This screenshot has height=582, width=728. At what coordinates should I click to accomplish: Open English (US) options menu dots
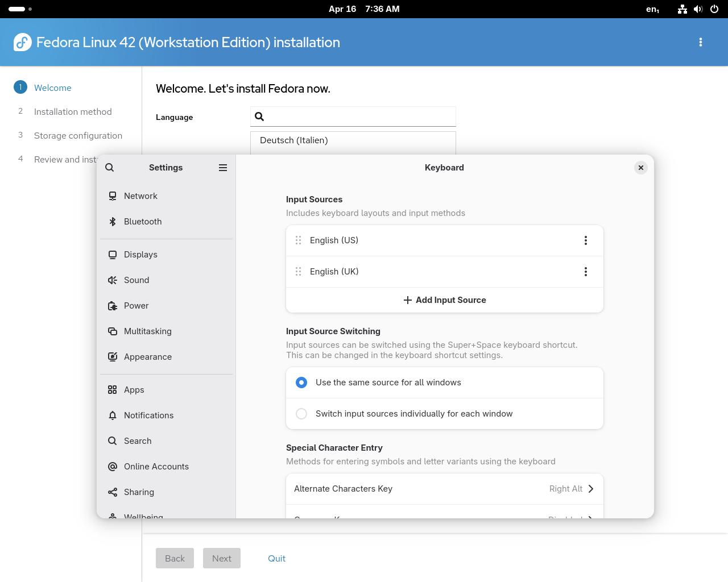coord(586,240)
